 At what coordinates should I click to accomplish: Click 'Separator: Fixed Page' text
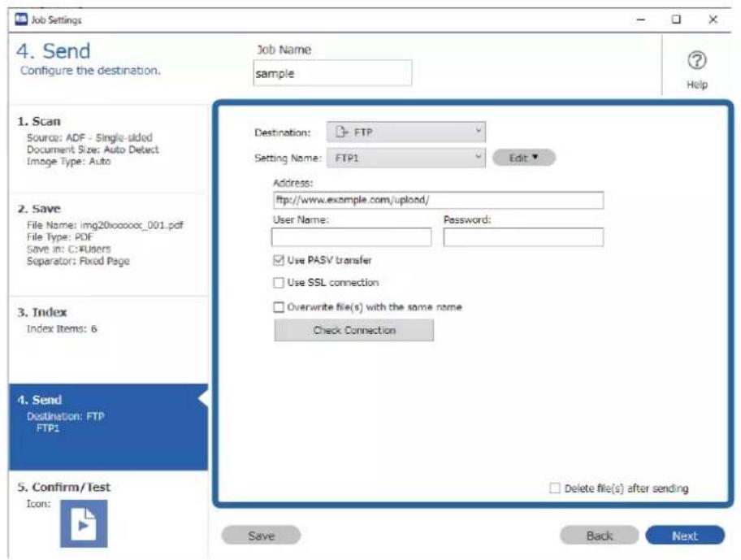[x=78, y=261]
